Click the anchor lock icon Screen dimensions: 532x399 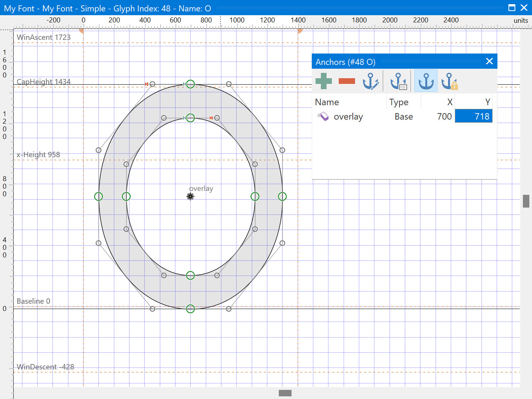click(x=450, y=81)
